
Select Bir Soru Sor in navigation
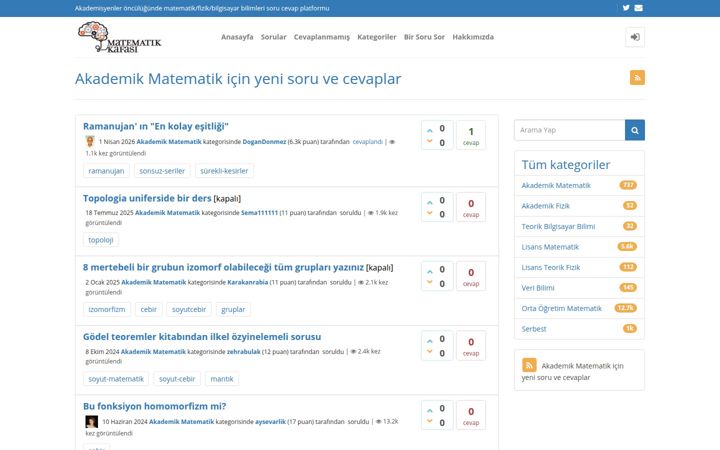pos(424,37)
